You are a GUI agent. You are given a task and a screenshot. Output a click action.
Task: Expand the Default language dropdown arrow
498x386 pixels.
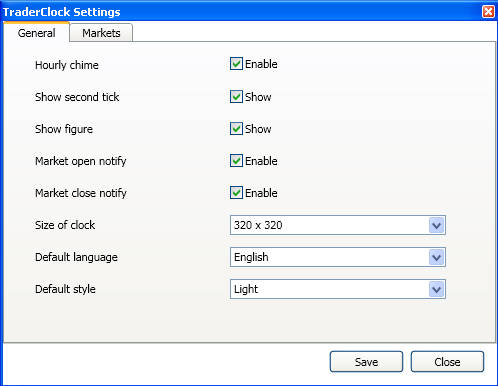(436, 257)
